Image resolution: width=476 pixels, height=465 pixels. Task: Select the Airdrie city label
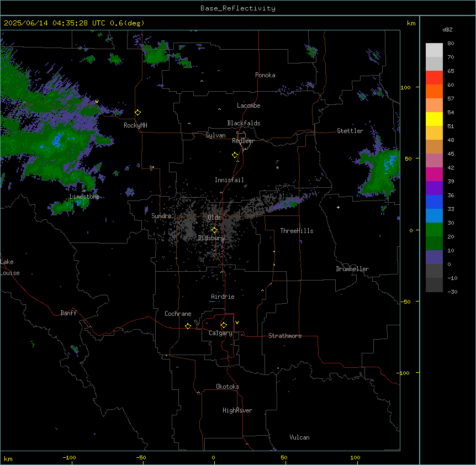(x=223, y=297)
